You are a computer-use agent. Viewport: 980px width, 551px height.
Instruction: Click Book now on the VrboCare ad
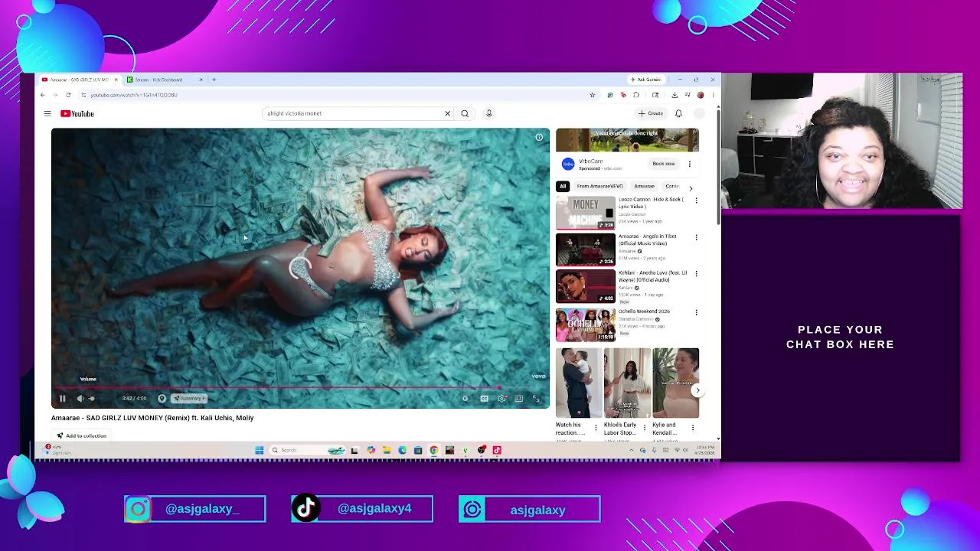664,164
